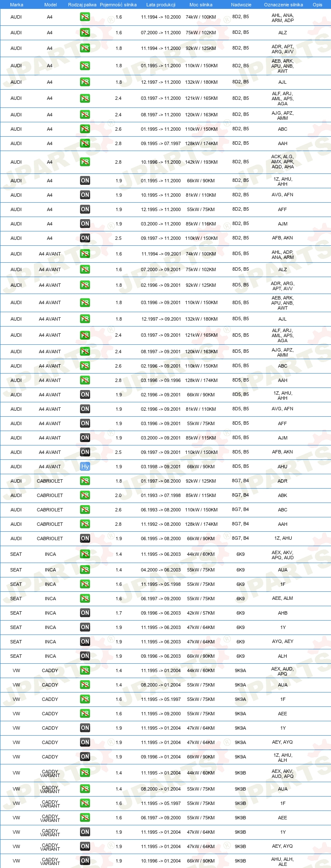Click production years 04.2000 -> 06.2003
331x868 pixels.
pyautogui.click(x=161, y=570)
